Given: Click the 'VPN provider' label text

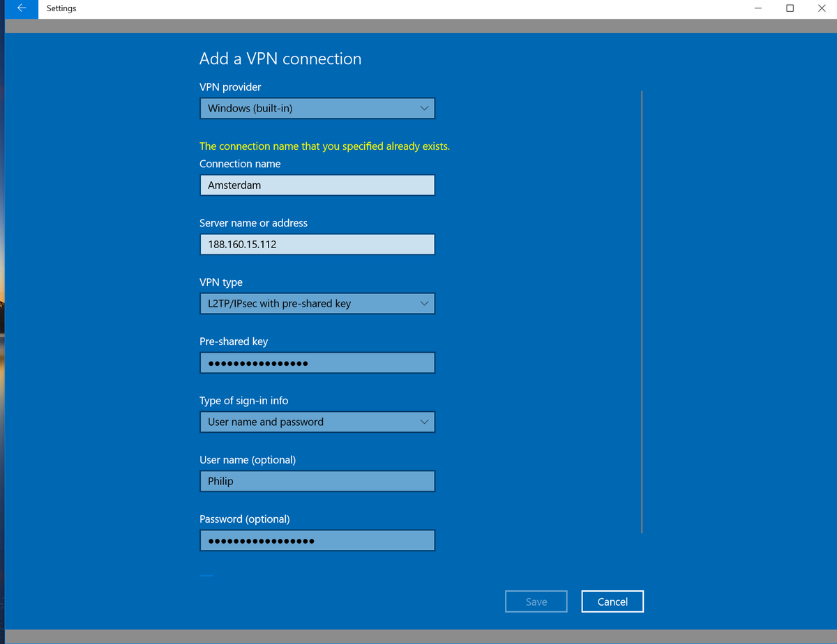Looking at the screenshot, I should point(230,87).
